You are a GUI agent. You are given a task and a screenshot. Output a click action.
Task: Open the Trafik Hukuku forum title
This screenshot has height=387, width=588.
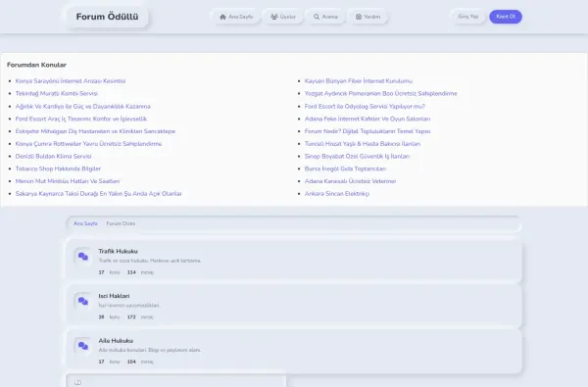coord(119,251)
